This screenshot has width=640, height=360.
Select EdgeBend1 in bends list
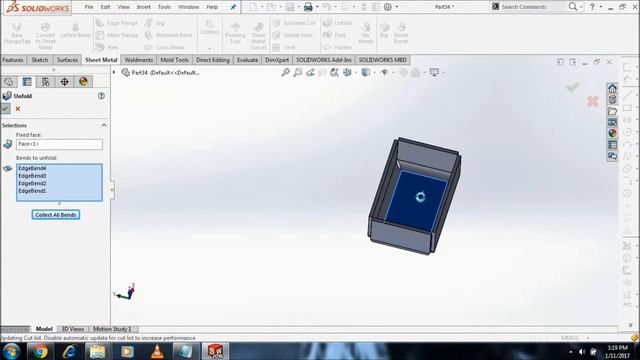pos(32,191)
